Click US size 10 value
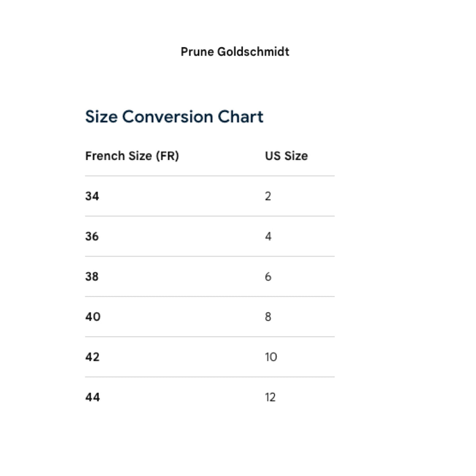476x476 pixels. pyautogui.click(x=271, y=357)
